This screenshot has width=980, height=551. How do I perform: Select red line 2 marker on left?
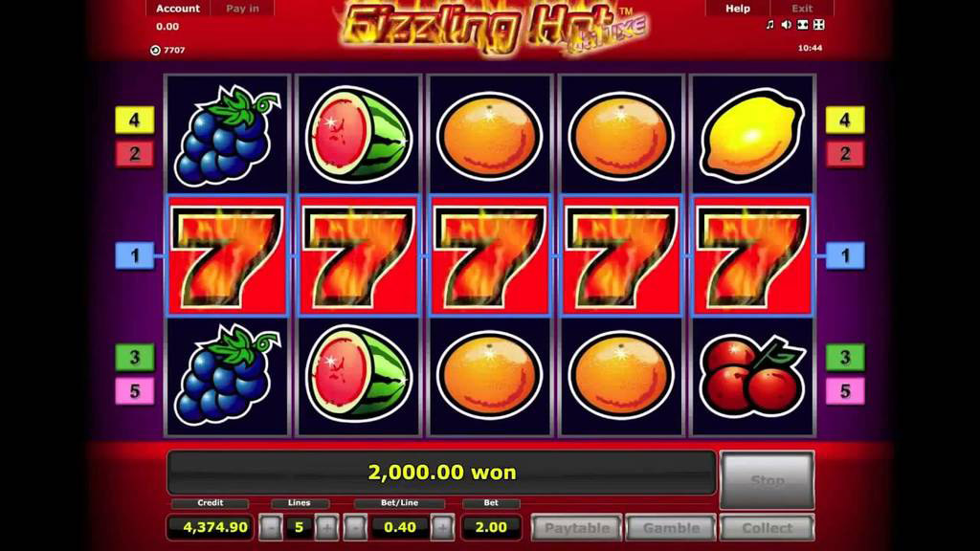135,154
